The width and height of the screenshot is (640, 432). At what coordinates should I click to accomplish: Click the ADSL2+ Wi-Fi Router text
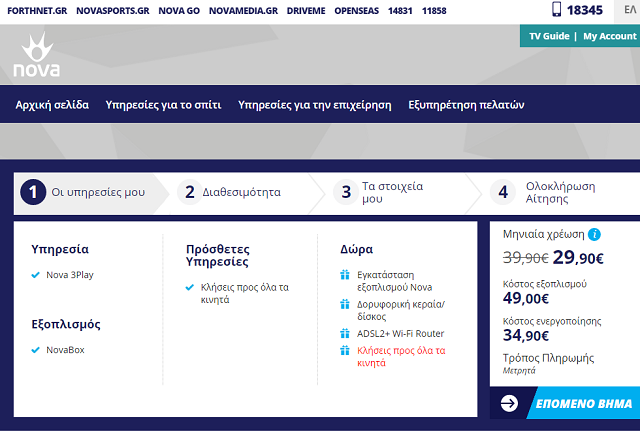point(400,334)
